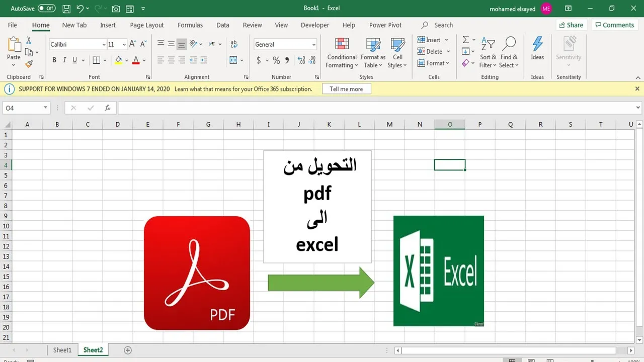Click the Undo arrow in title bar
This screenshot has height=362, width=644.
[x=80, y=9]
